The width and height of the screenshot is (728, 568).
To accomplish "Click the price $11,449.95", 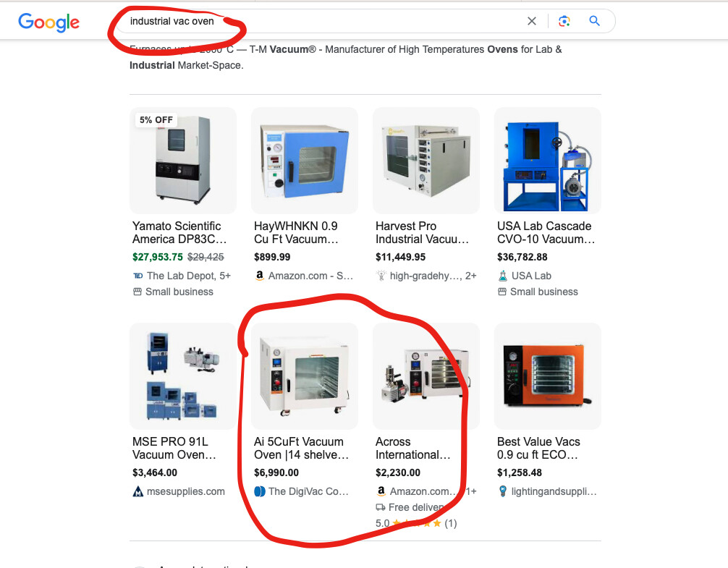I will click(401, 257).
